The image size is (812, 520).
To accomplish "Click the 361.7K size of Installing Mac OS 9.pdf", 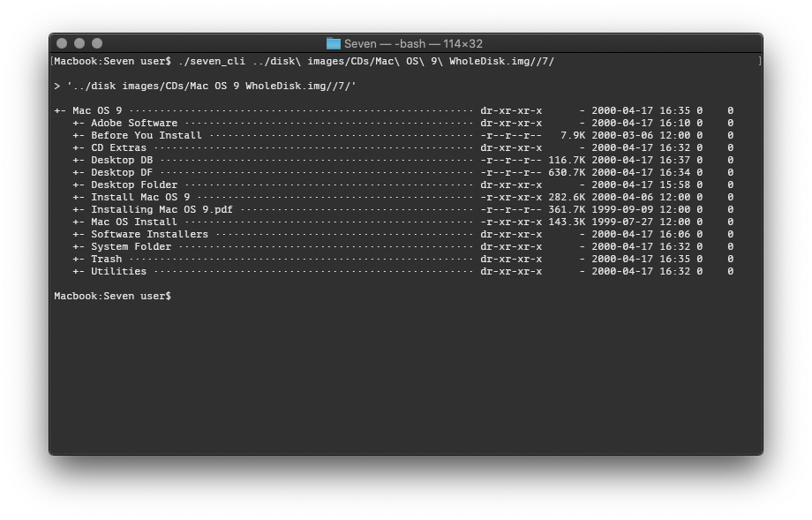I will click(567, 210).
